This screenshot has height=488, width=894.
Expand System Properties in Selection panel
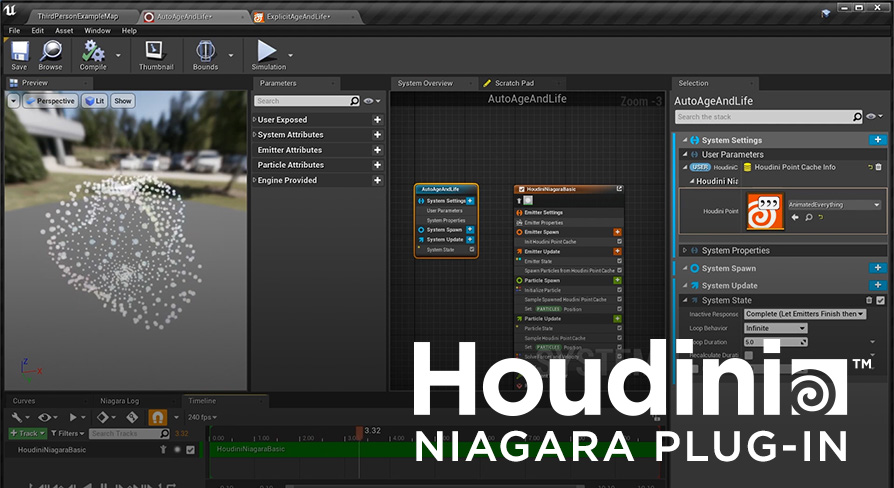click(685, 250)
